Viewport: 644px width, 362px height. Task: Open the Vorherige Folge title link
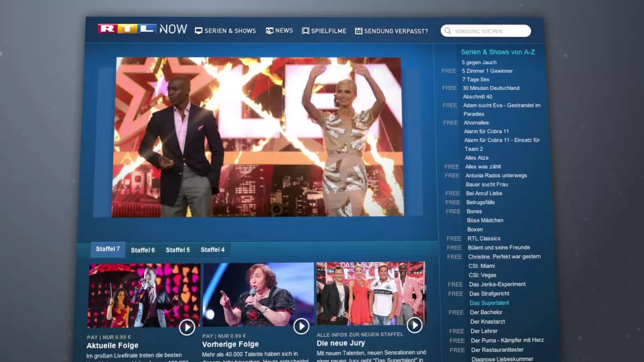tap(230, 344)
